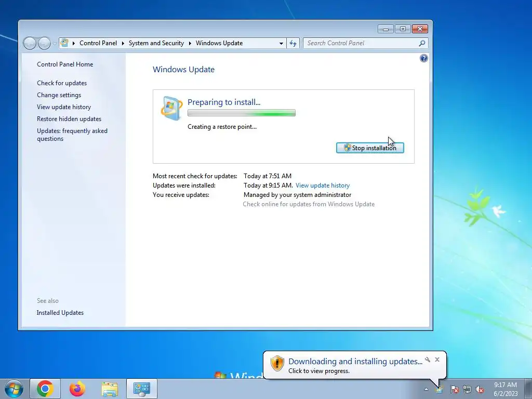Open Windows Explorer from the taskbar
Image resolution: width=532 pixels, height=399 pixels.
110,389
